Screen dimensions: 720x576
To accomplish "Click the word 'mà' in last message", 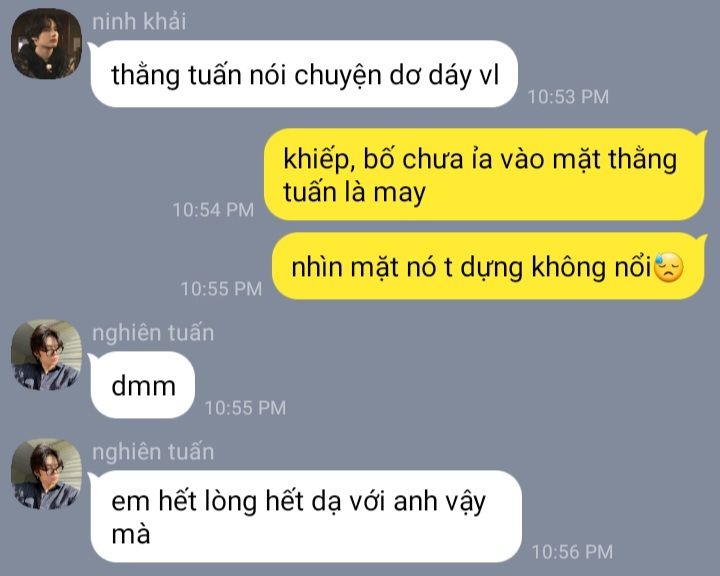I will [x=131, y=535].
